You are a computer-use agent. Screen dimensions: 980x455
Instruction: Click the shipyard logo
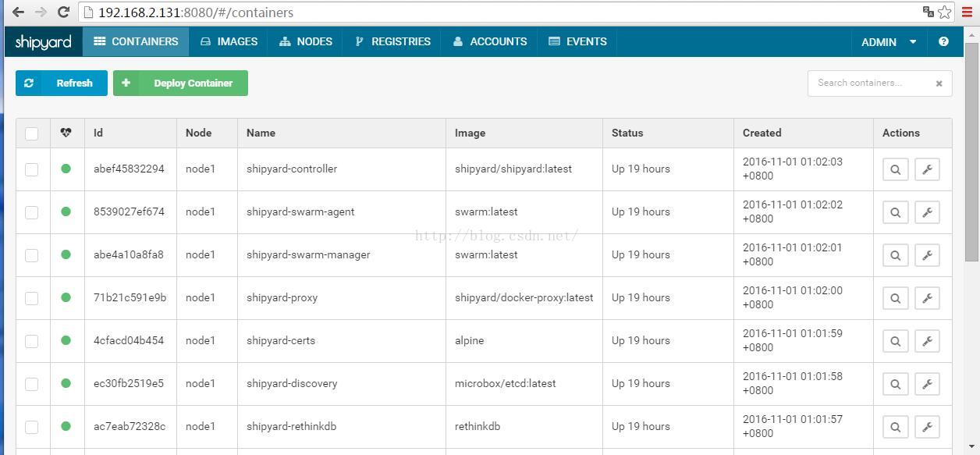pyautogui.click(x=43, y=42)
